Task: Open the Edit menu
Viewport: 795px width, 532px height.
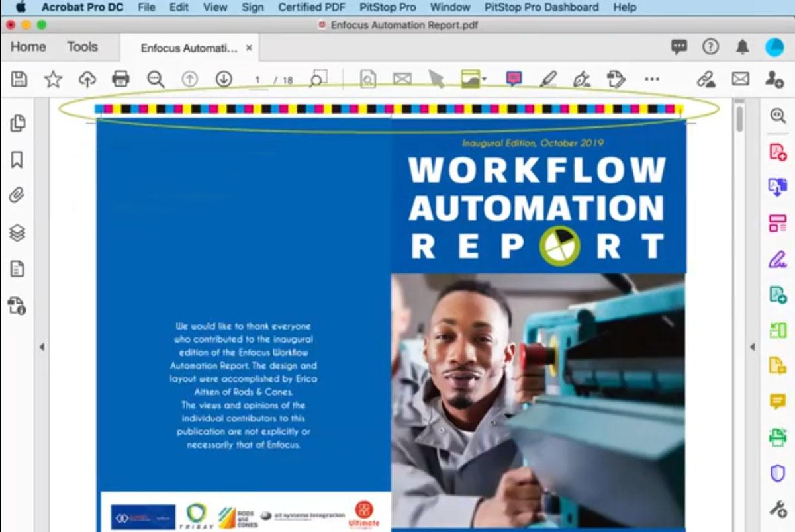Action: 179,7
